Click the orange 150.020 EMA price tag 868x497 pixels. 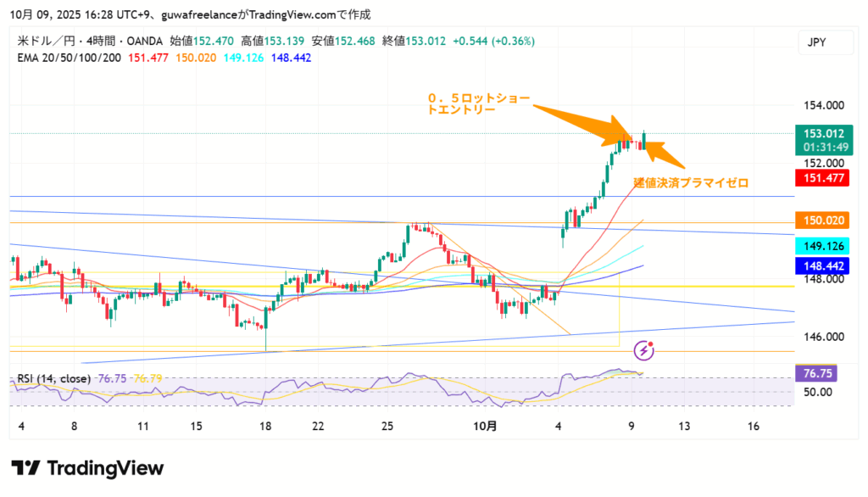coord(823,221)
